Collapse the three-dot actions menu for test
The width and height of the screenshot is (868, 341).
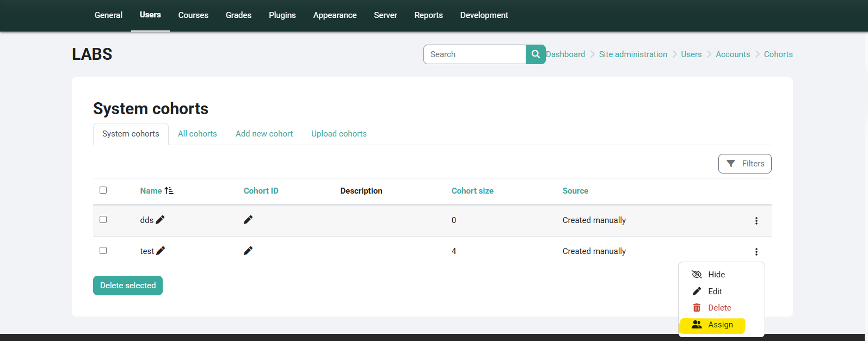[756, 252]
